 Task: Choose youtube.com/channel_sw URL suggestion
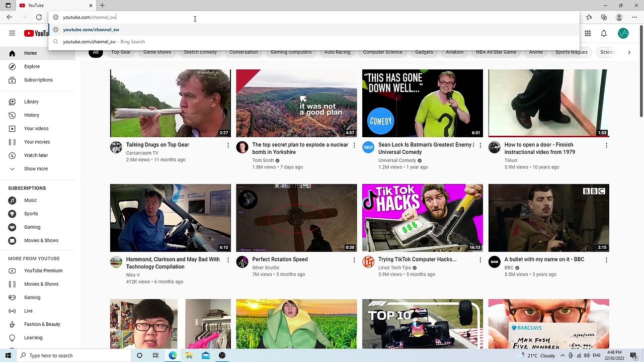coord(314,30)
